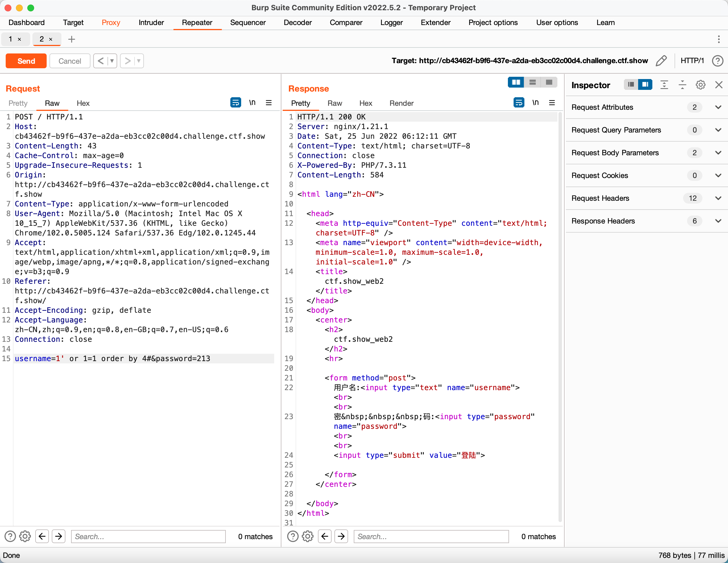The width and height of the screenshot is (728, 563).
Task: Open the Target tab
Action: point(73,23)
